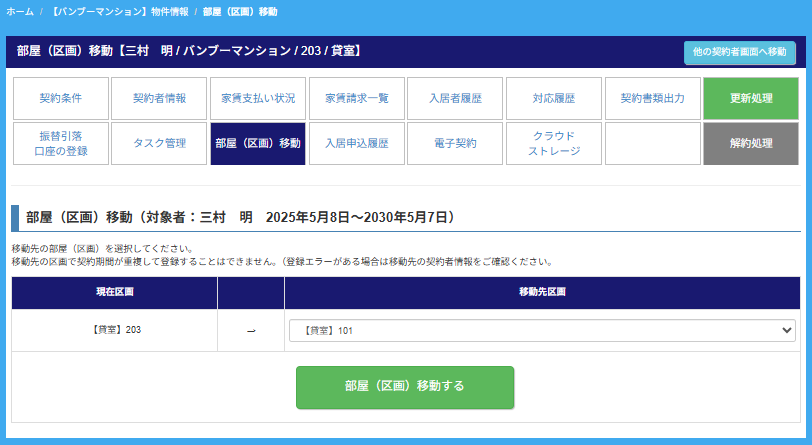The image size is (812, 445).
Task: Expand the 移動先区画 room dropdown
Action: [542, 331]
